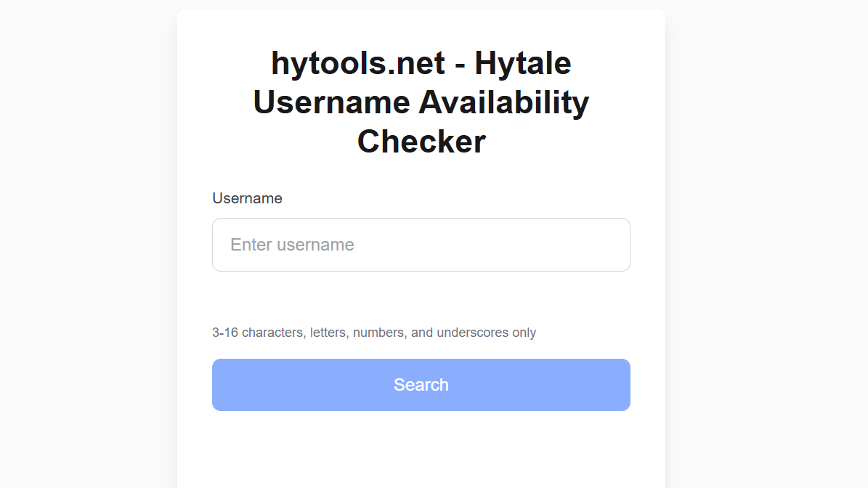Click the "Username Availability" heading line
Image resolution: width=868 pixels, height=488 pixels.
coord(421,102)
